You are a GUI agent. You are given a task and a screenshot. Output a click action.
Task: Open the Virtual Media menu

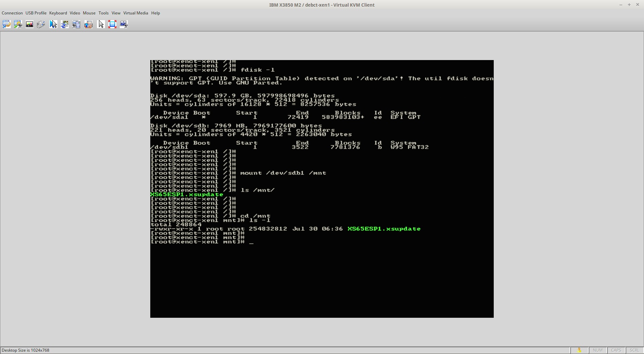(x=136, y=13)
